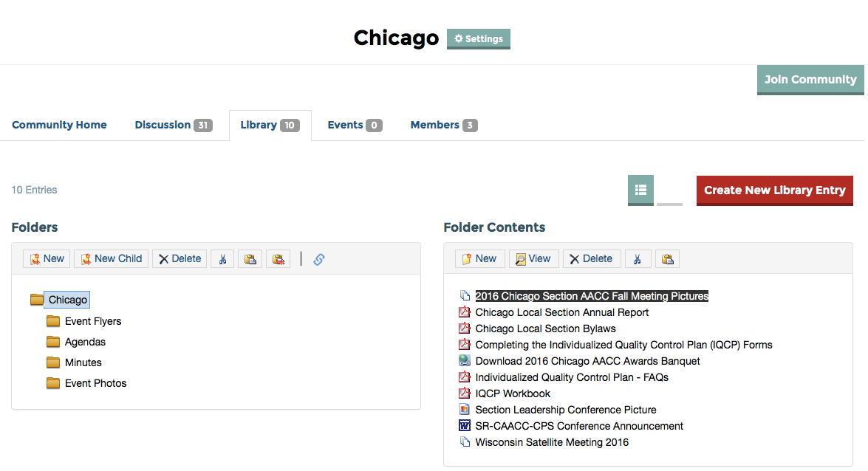Viewport: 868px width, 471px height.
Task: Select the alternate view button beside list view
Action: coord(669,190)
